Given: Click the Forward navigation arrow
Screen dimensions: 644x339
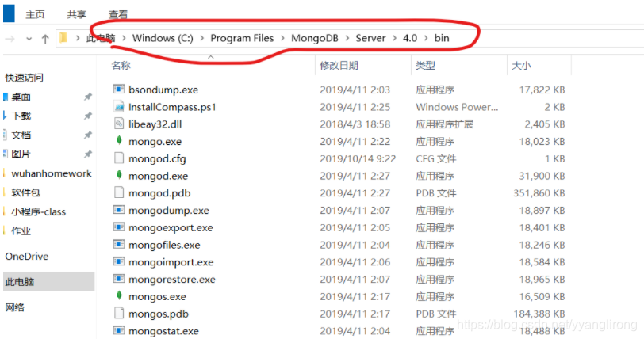Looking at the screenshot, I should [10, 39].
